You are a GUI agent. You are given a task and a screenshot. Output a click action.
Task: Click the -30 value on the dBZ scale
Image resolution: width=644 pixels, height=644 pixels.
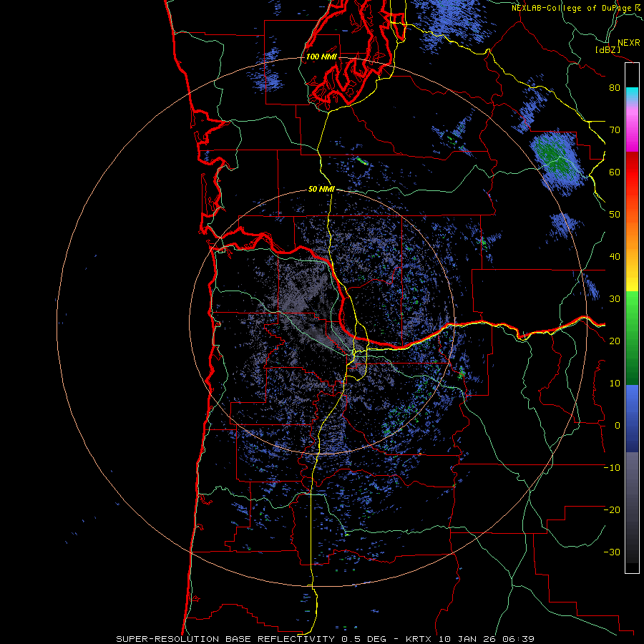click(x=612, y=552)
